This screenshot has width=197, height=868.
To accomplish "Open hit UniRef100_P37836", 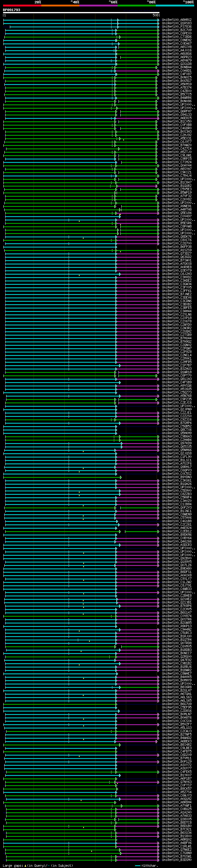I will tap(177, 26).
